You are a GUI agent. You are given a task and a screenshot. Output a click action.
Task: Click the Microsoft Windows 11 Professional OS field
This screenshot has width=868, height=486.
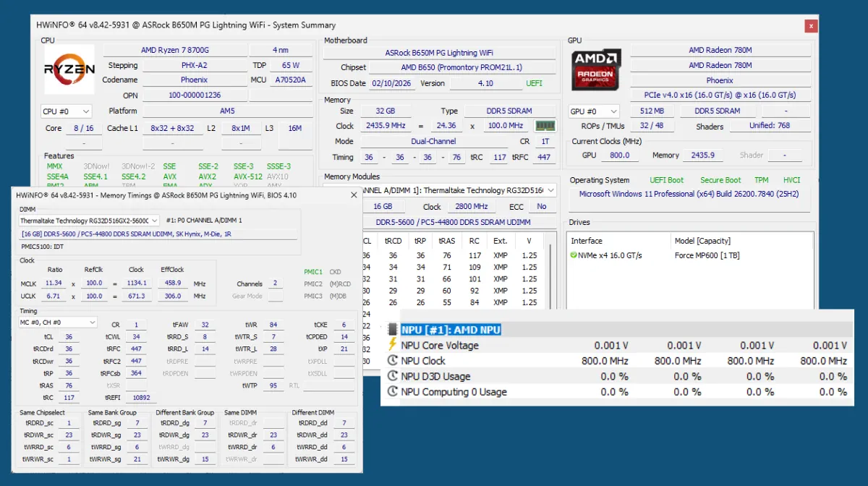[689, 195]
